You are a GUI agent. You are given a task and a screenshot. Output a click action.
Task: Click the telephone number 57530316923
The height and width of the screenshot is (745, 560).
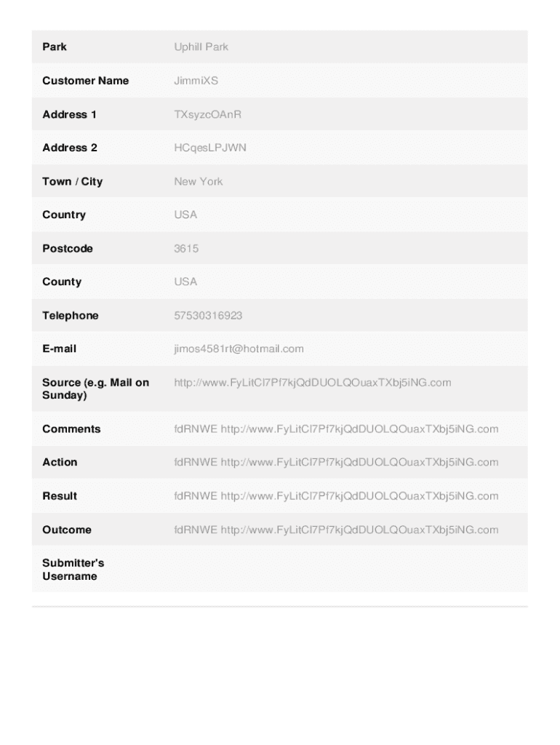coord(208,316)
